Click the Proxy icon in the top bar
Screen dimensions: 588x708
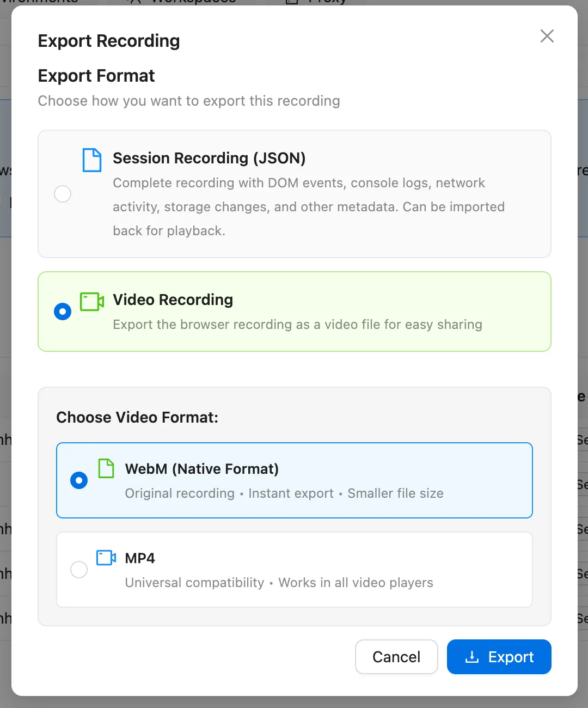(x=292, y=2)
